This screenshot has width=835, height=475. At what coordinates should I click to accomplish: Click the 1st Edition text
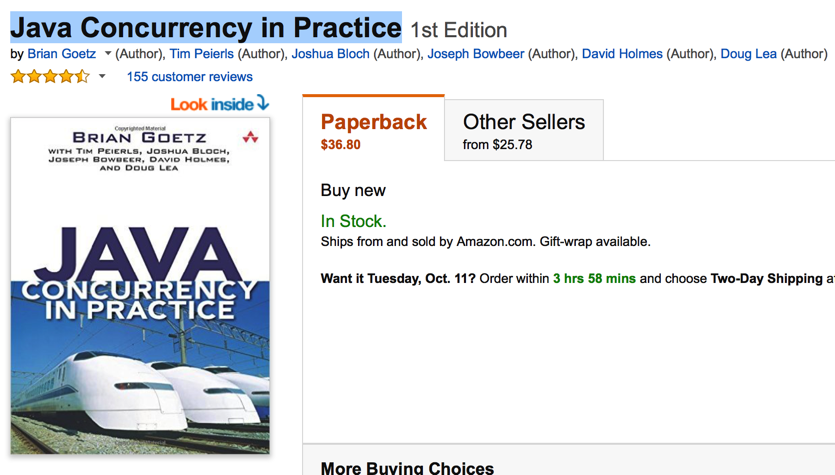458,30
